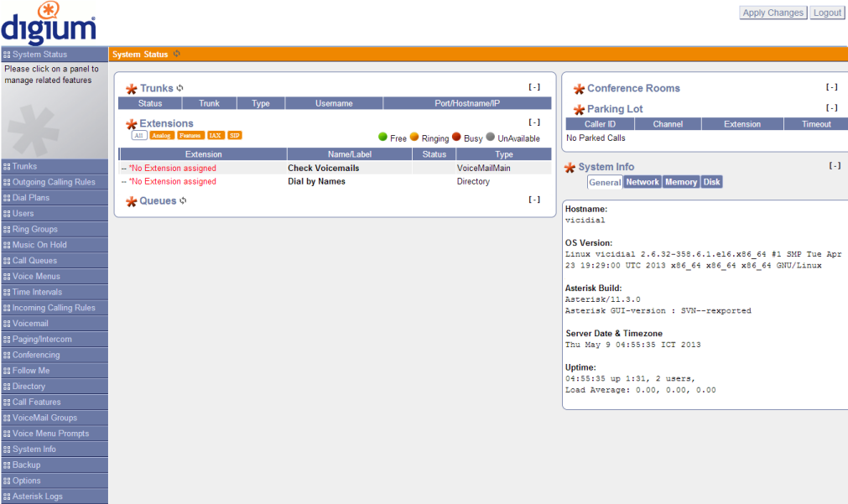Click the Name/Label column header in Extensions
This screenshot has height=504, width=848.
coord(350,154)
